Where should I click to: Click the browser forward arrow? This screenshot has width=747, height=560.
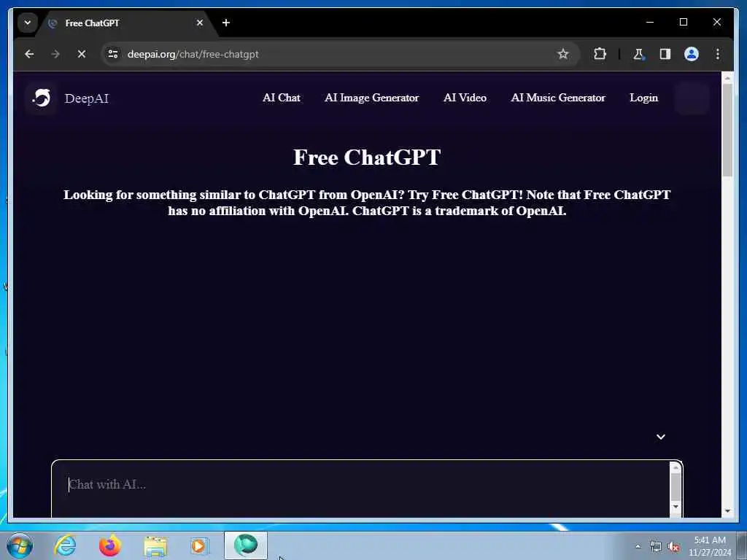(55, 54)
